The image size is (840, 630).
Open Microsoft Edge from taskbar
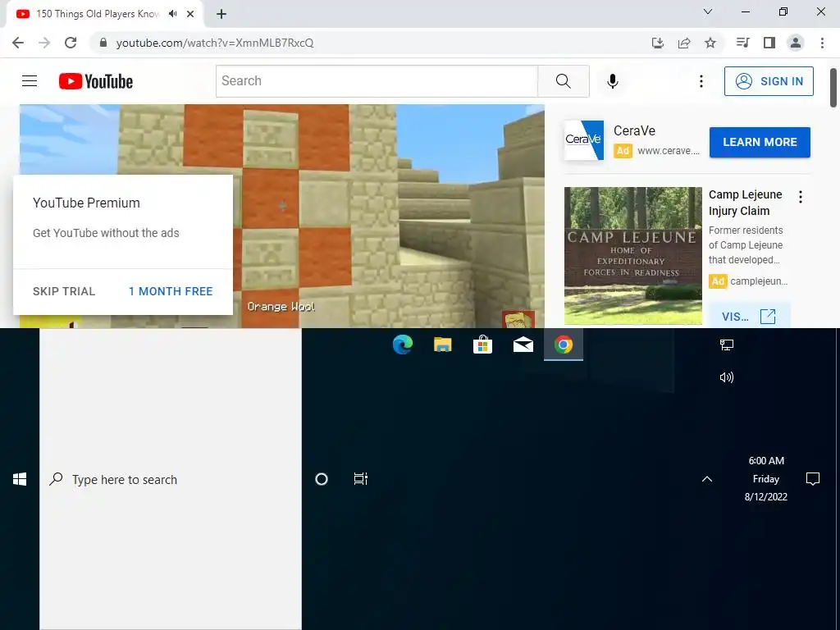(402, 345)
